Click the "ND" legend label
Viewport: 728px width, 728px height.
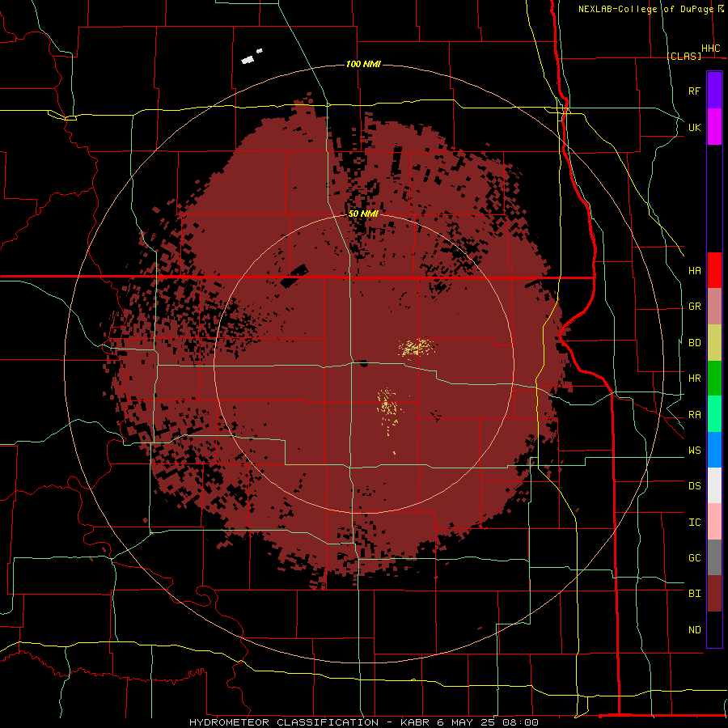coord(694,629)
